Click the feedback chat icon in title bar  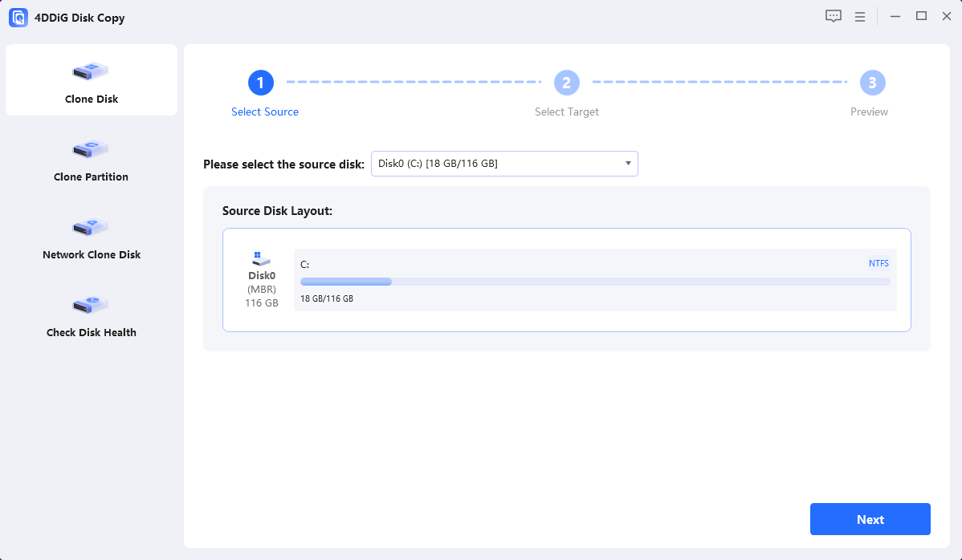[834, 17]
